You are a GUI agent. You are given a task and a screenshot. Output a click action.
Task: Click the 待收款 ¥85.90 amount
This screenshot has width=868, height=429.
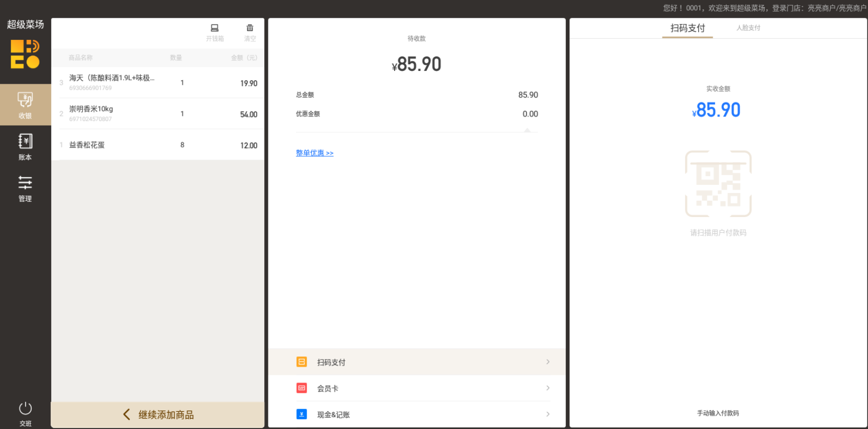click(x=417, y=64)
